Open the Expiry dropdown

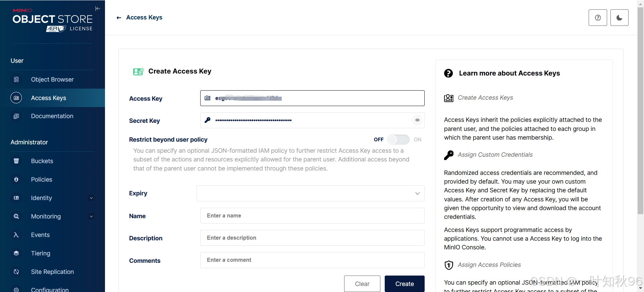coord(311,193)
